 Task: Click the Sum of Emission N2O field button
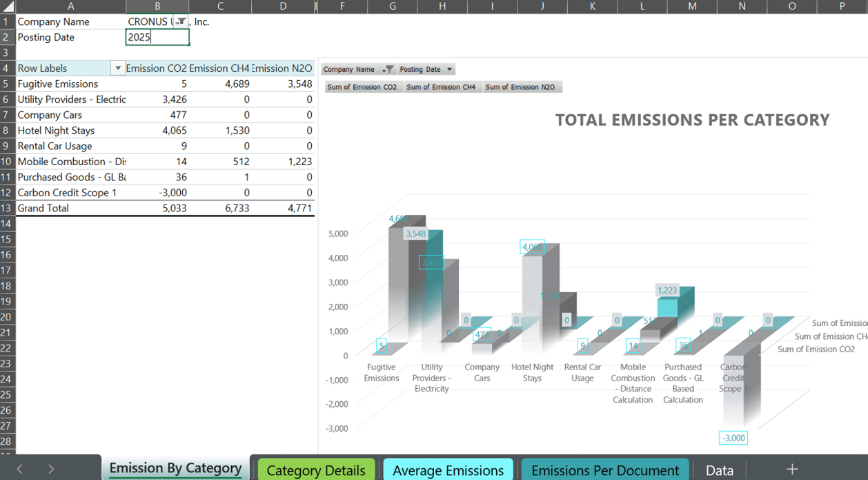click(x=520, y=87)
